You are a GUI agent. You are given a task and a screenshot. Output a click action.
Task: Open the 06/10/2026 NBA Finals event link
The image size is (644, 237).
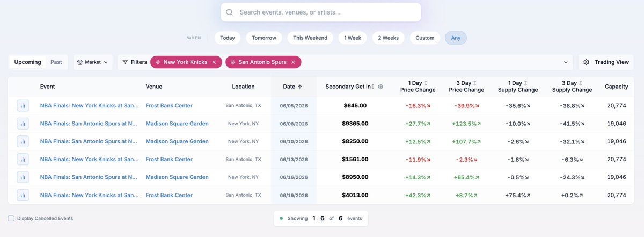(x=89, y=141)
